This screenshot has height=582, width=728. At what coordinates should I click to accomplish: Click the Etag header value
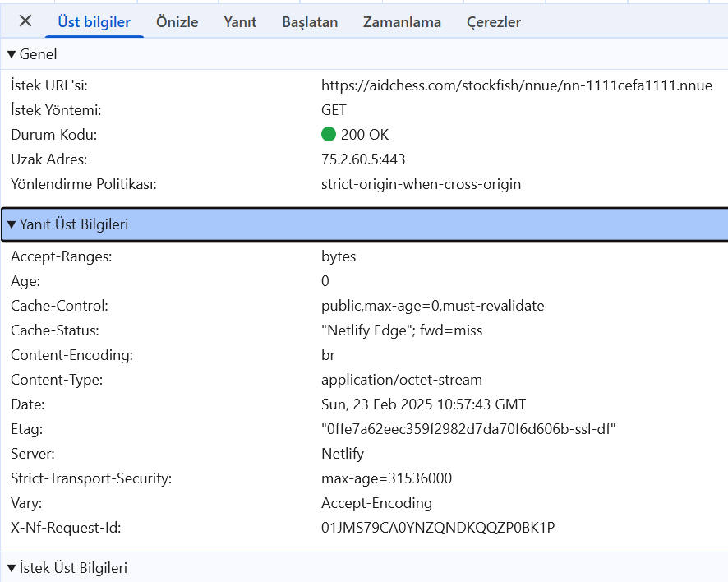pos(468,429)
